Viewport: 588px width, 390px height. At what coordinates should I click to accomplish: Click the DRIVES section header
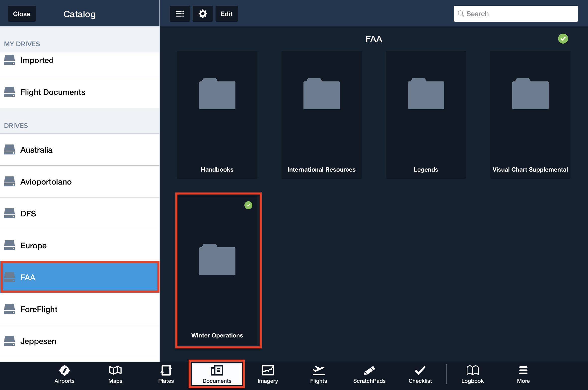(x=16, y=126)
